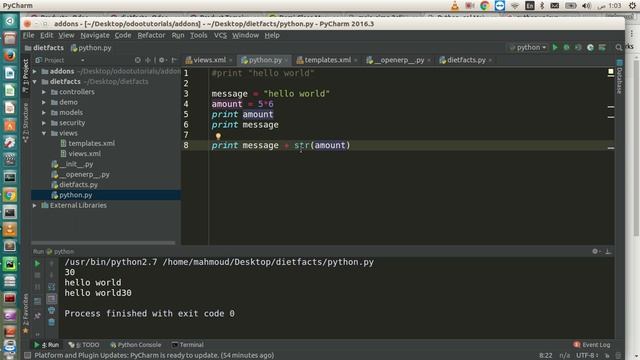Collapse the views folder
This screenshot has height=360, width=640.
(44, 133)
